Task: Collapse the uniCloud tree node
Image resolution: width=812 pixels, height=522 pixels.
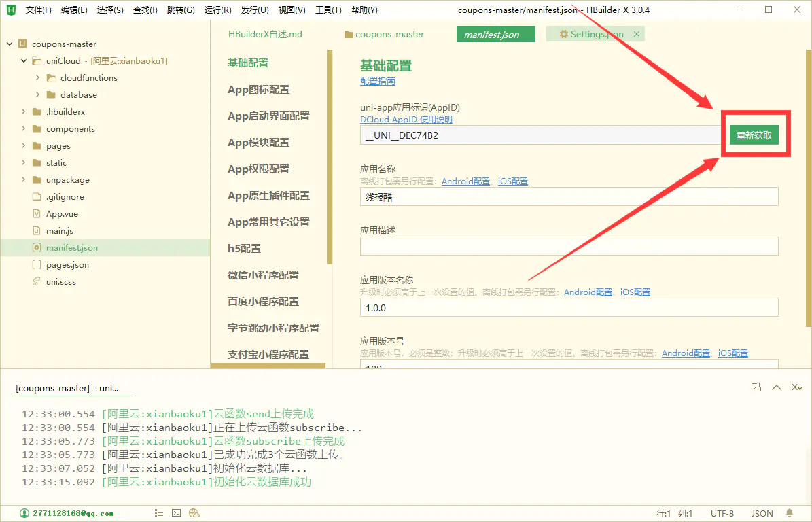Action: (x=22, y=60)
